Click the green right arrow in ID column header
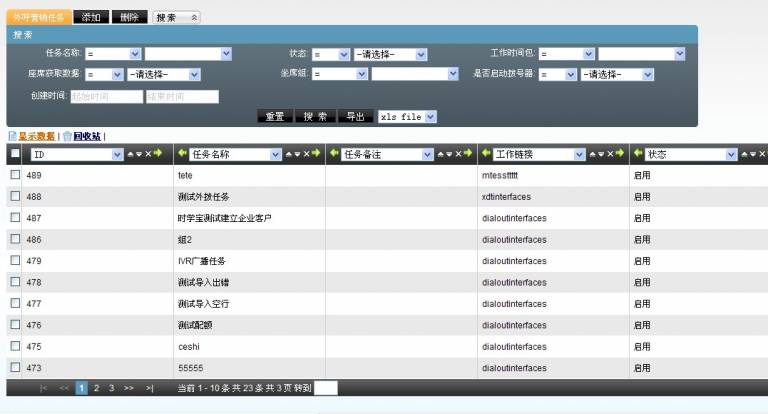The height and width of the screenshot is (414, 768). (157, 154)
